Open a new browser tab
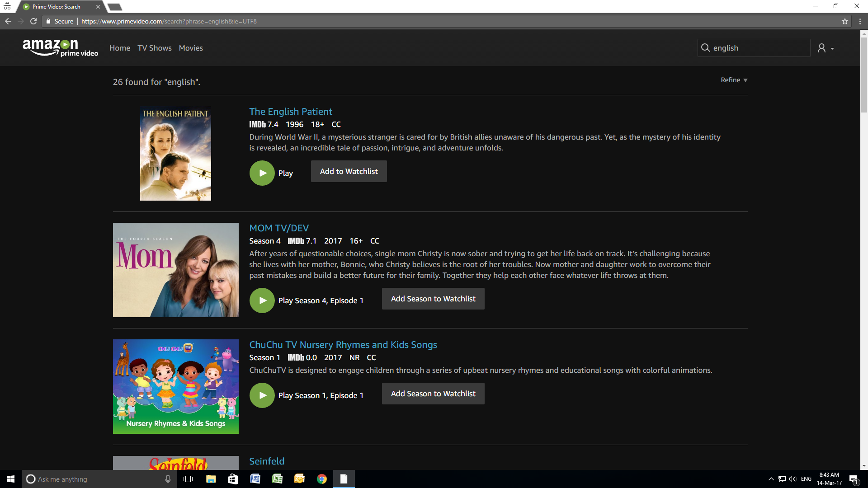Viewport: 868px width, 488px height. click(x=115, y=7)
